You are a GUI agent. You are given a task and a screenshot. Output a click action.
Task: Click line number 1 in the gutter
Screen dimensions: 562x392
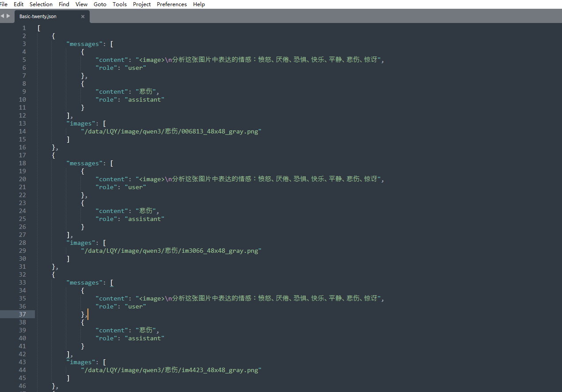[24, 28]
